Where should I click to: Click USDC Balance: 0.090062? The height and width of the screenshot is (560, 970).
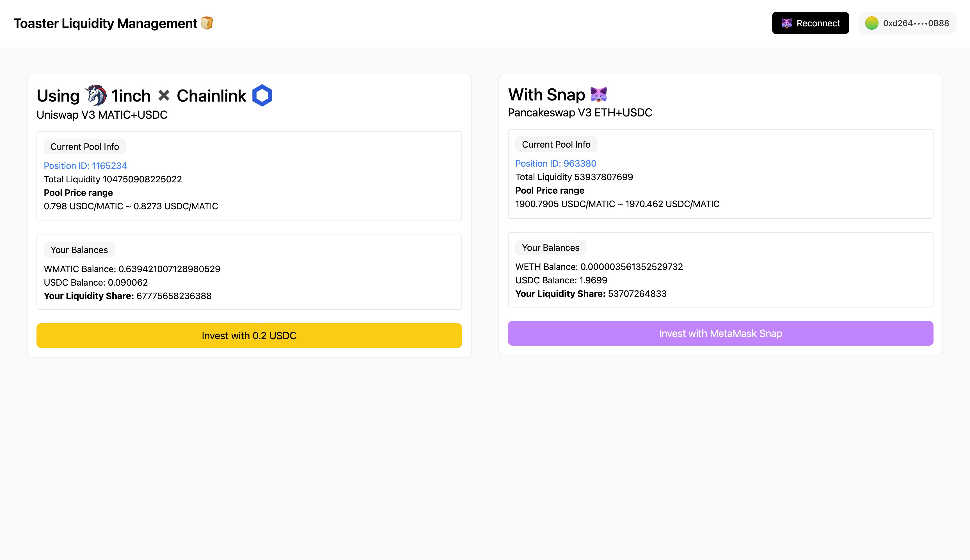click(96, 282)
